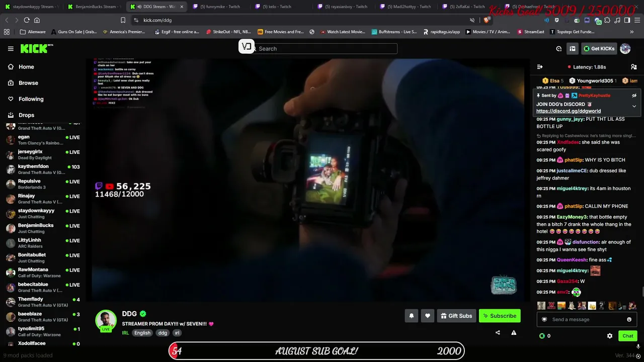Image resolution: width=644 pixels, height=362 pixels.
Task: Open the rapidtags.io/app bookmark
Action: coord(441,32)
